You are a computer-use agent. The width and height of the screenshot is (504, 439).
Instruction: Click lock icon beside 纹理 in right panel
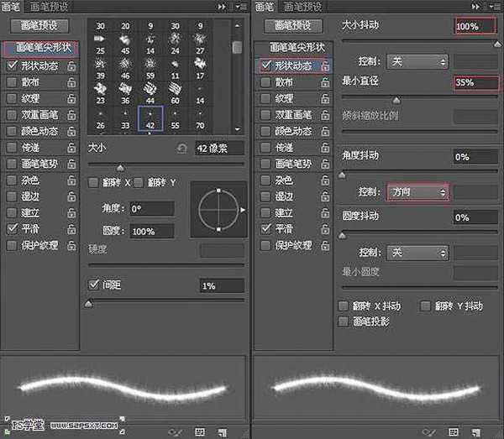click(324, 98)
